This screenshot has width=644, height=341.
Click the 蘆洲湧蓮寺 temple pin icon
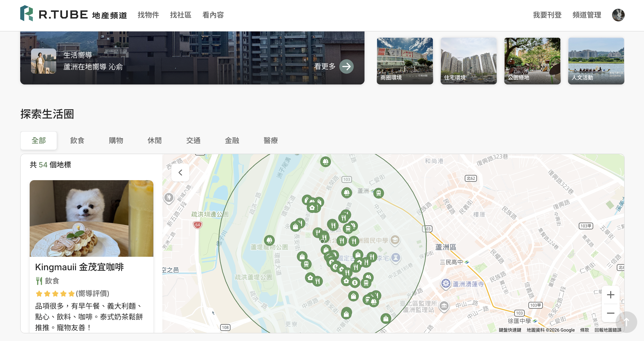tap(446, 284)
